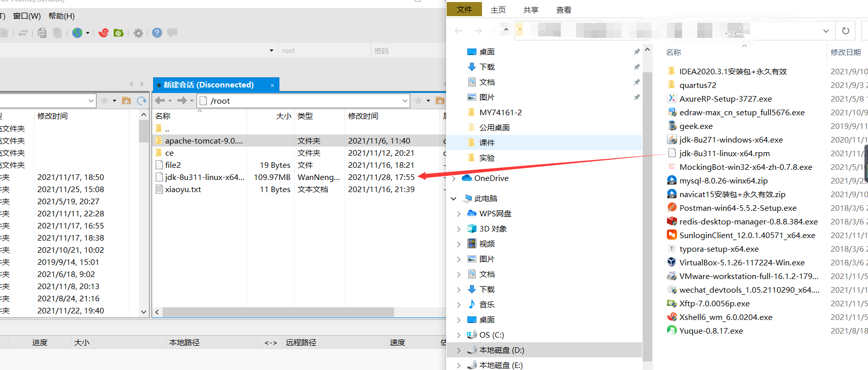Click the pin icon next to 下载 quick access
The height and width of the screenshot is (370, 868).
[x=637, y=67]
